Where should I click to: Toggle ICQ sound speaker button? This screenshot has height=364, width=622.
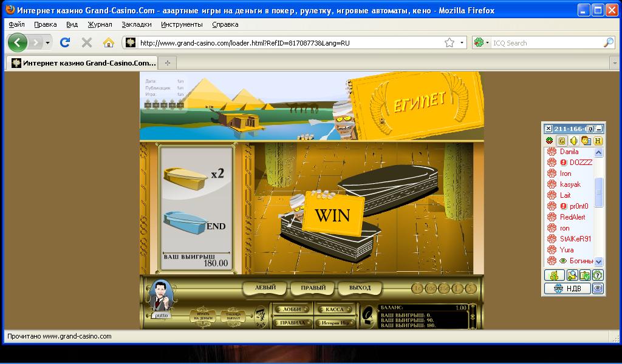[x=573, y=141]
